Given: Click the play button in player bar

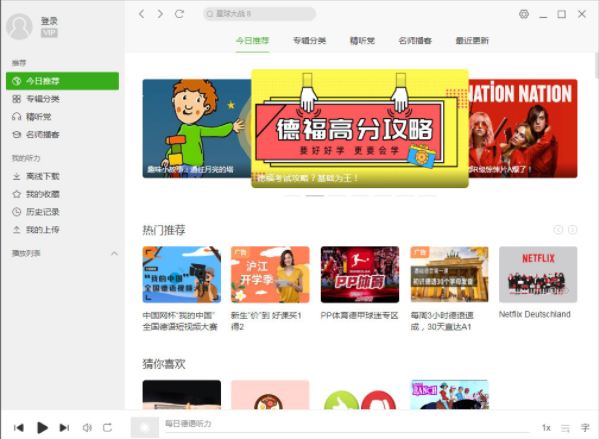Looking at the screenshot, I should click(42, 428).
